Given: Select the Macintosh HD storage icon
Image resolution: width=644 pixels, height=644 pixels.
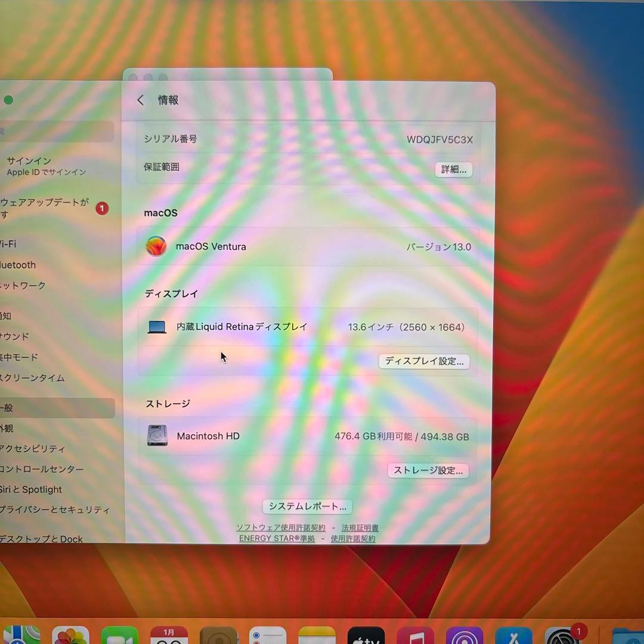Looking at the screenshot, I should [157, 436].
